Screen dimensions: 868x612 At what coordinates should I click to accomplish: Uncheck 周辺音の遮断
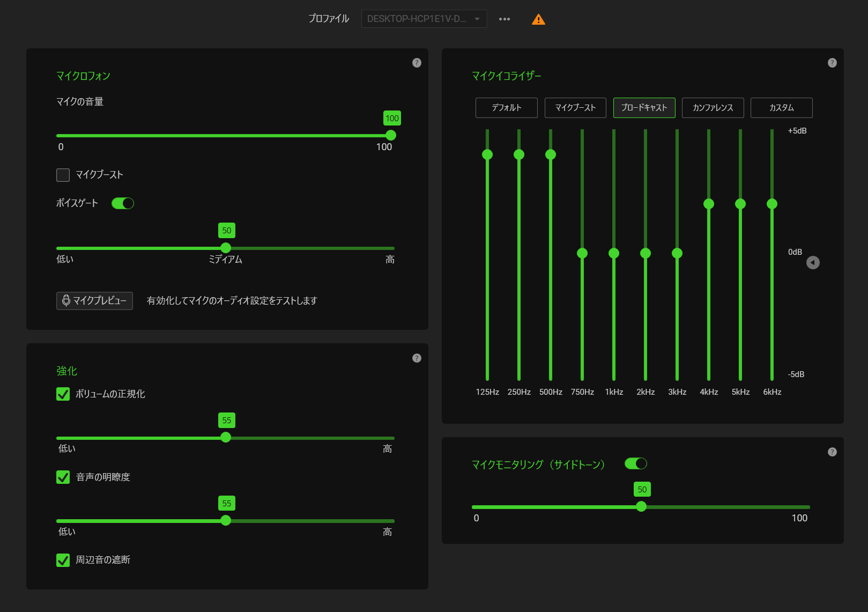pyautogui.click(x=63, y=560)
